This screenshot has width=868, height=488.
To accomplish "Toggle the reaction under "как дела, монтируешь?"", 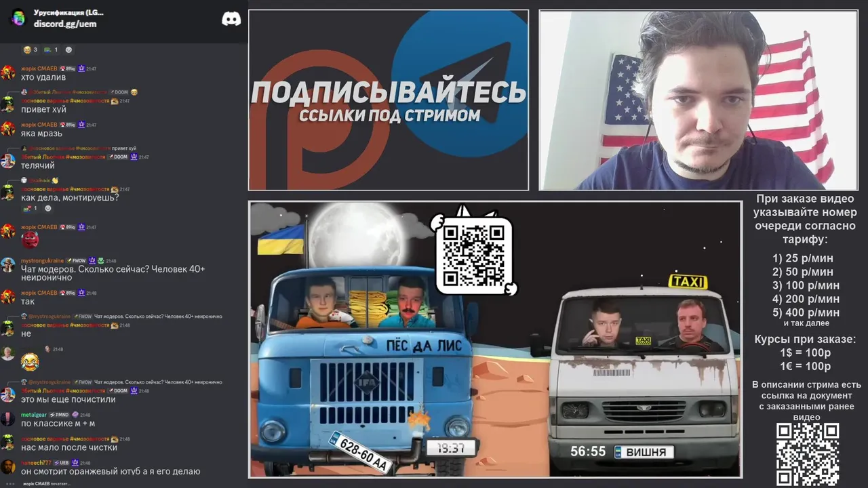I will tap(30, 208).
